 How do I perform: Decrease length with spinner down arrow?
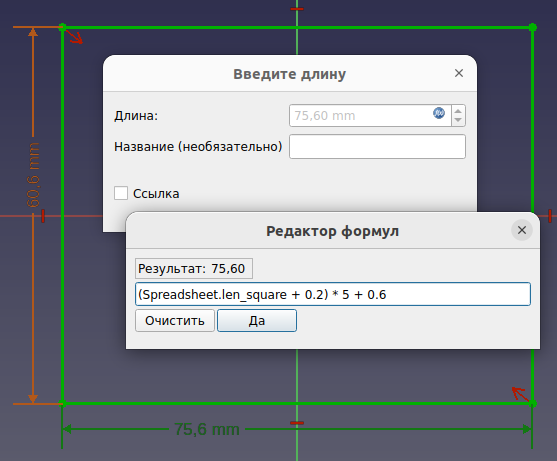[x=458, y=120]
